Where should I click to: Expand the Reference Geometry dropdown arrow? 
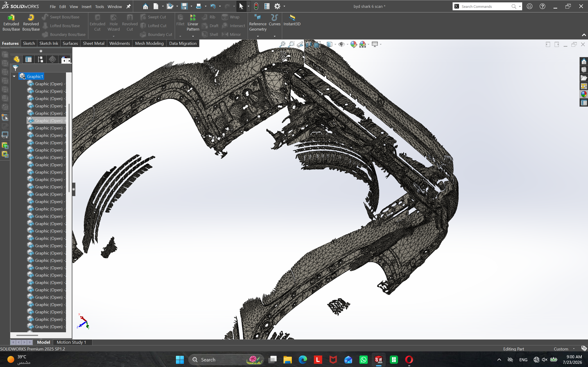coord(258,36)
